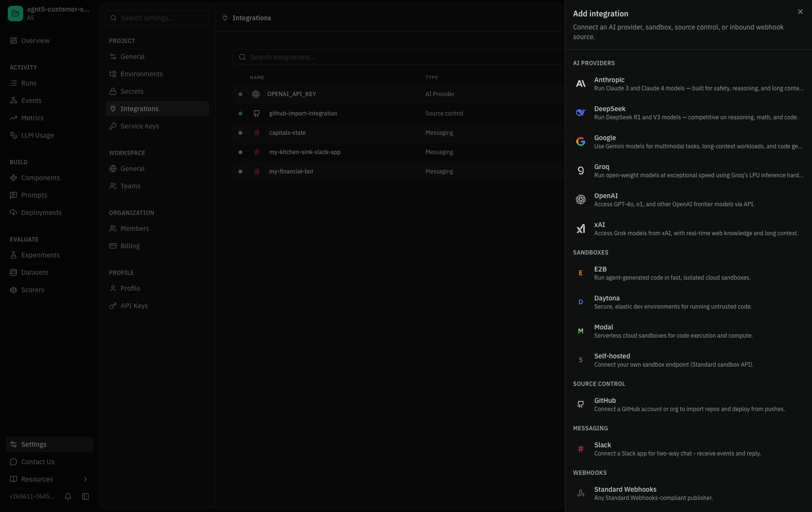Click the Integrations plug icon in header
The width and height of the screenshot is (812, 512).
[225, 18]
